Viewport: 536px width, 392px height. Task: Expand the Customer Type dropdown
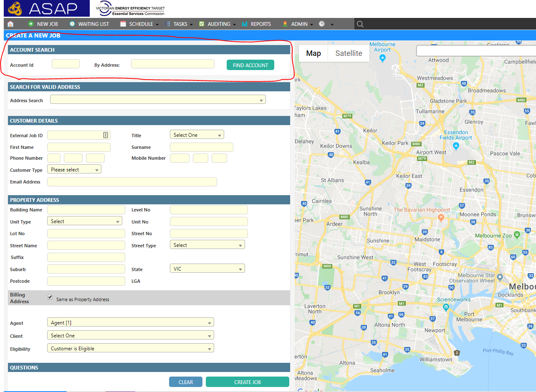[x=74, y=170]
